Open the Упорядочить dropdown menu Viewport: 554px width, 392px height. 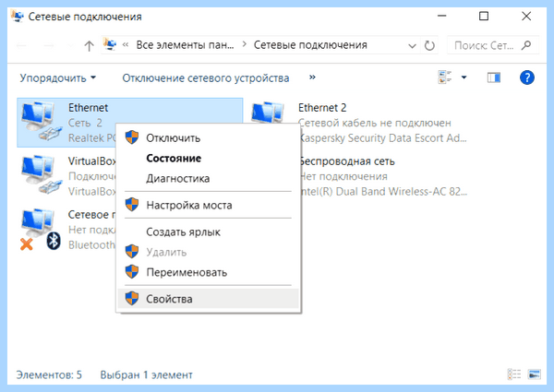[57, 77]
